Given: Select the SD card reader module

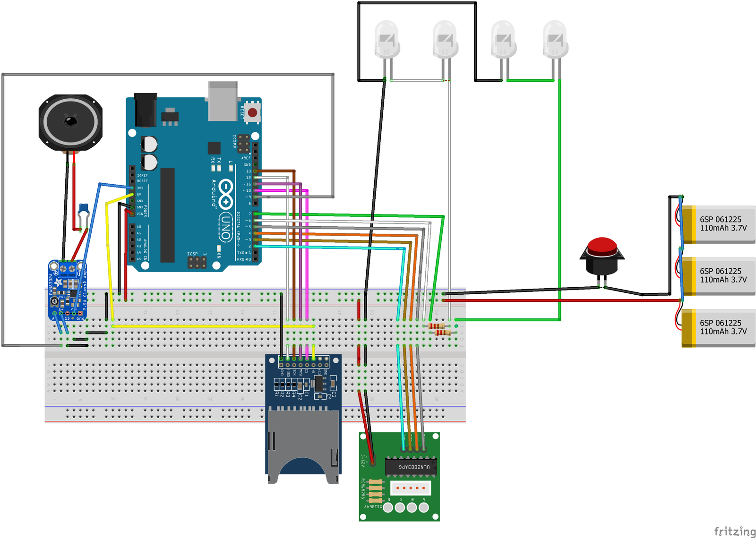Looking at the screenshot, I should (x=303, y=418).
